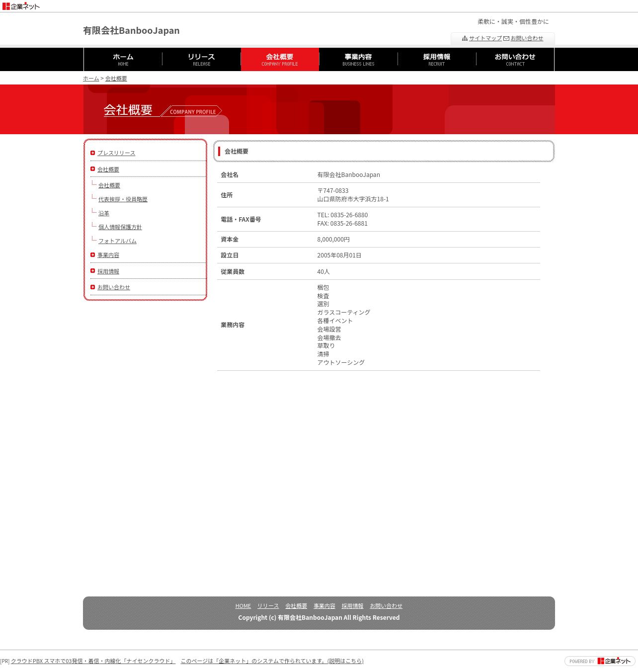Click the TEL: 0835-26-6880 text
638x672 pixels.
pyautogui.click(x=343, y=215)
